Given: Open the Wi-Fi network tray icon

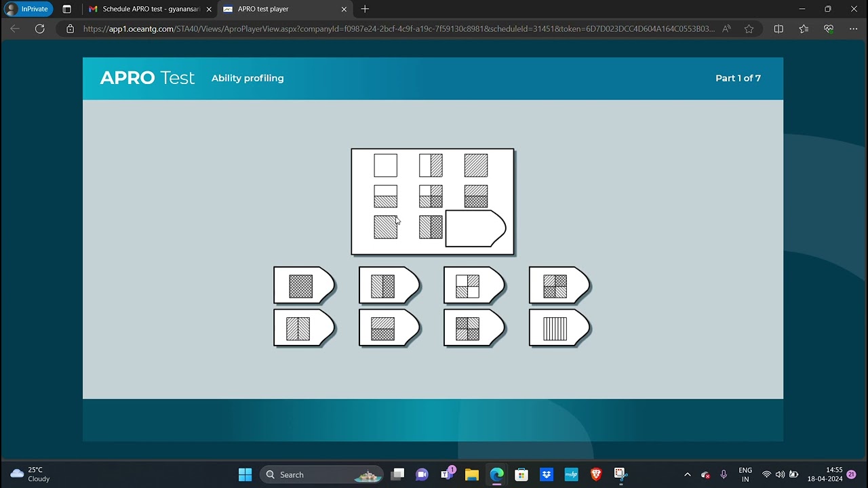Looking at the screenshot, I should pos(766,474).
